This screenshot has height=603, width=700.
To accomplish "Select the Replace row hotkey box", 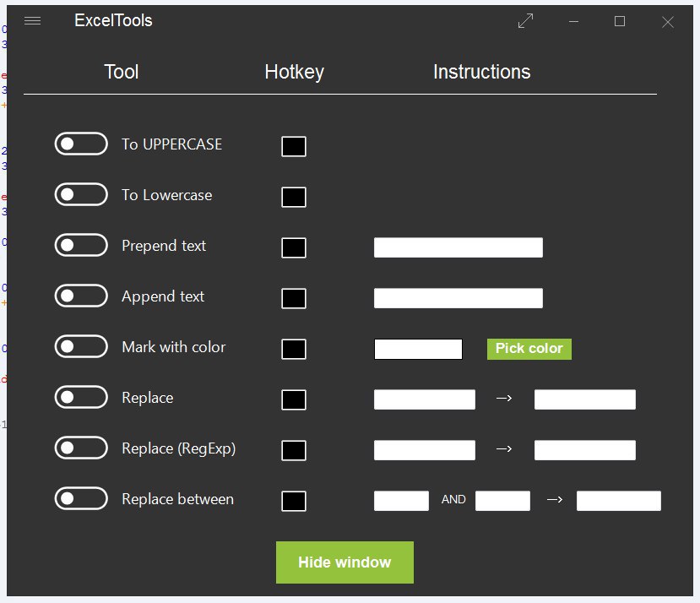I will [x=294, y=399].
